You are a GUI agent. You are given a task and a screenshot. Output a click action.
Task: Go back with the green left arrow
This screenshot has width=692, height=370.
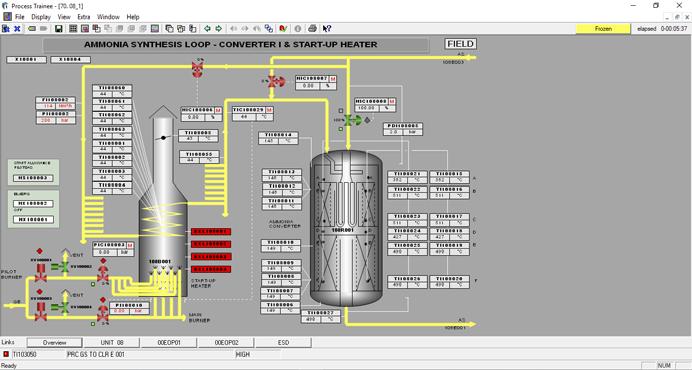coord(207,29)
